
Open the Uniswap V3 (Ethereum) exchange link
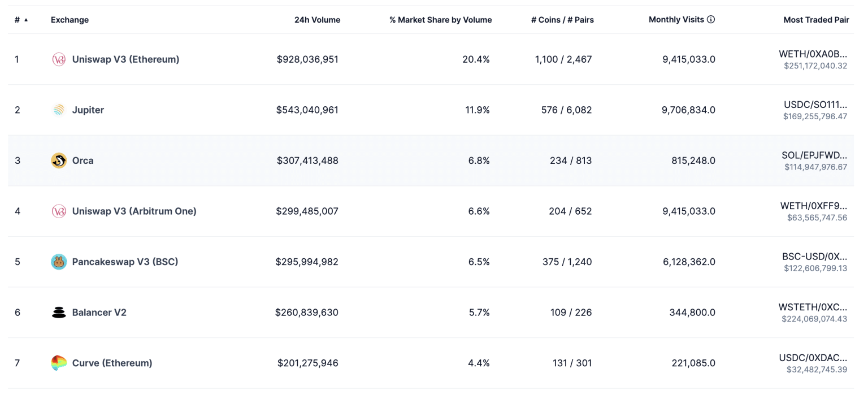pos(125,59)
